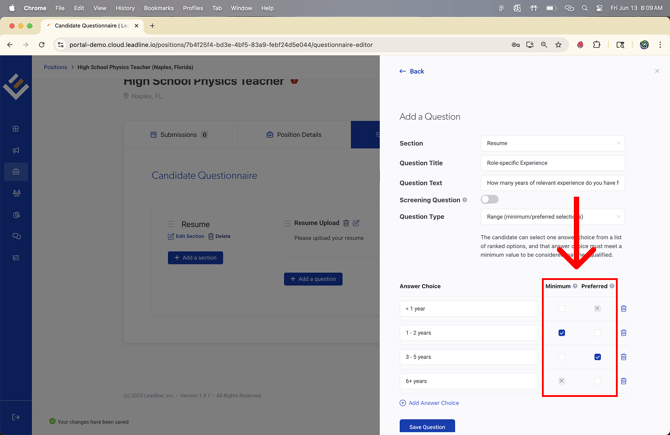This screenshot has height=435, width=670.
Task: Switch to the Submissions tab
Action: (x=178, y=134)
